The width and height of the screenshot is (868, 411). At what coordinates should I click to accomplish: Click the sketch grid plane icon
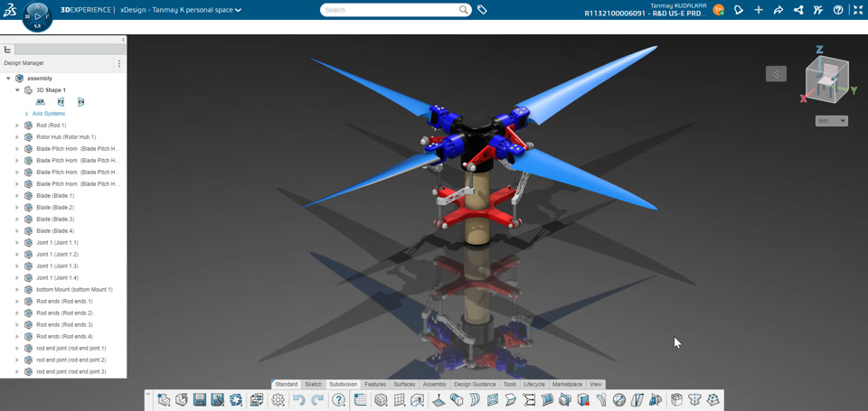coord(360,400)
